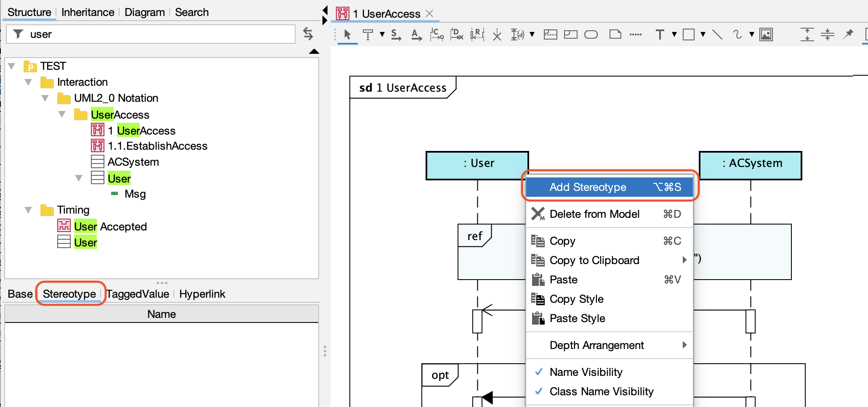Click the sync arrows beside the filter field
The width and height of the screenshot is (868, 407).
click(x=308, y=34)
